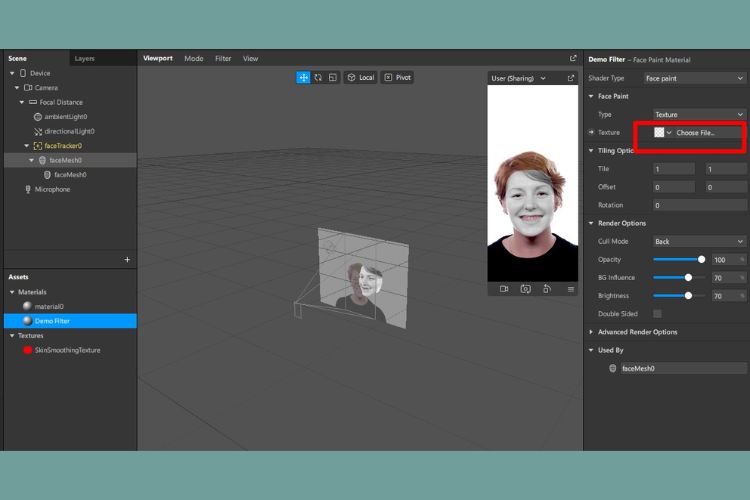Click the Opacity value field showing 100
750x500 pixels.
[x=728, y=260]
